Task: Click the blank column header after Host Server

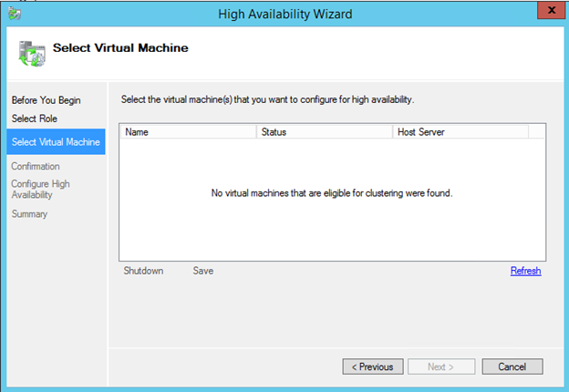Action: tap(536, 132)
